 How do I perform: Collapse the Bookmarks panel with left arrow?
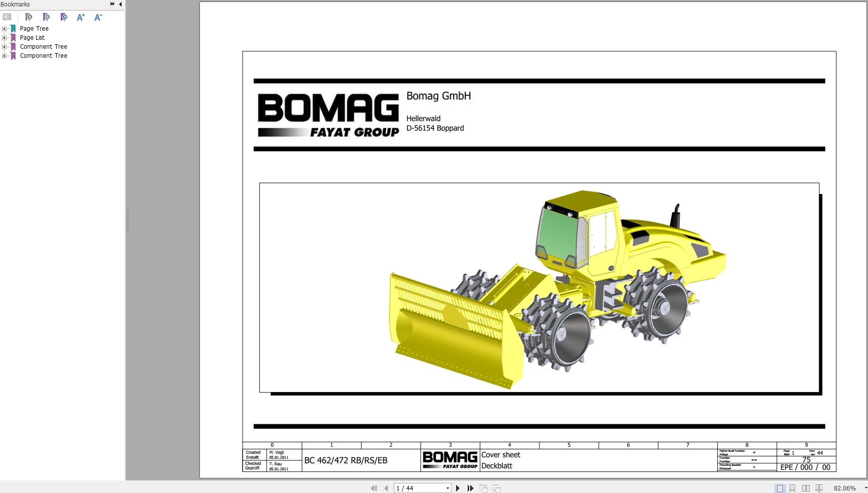121,4
